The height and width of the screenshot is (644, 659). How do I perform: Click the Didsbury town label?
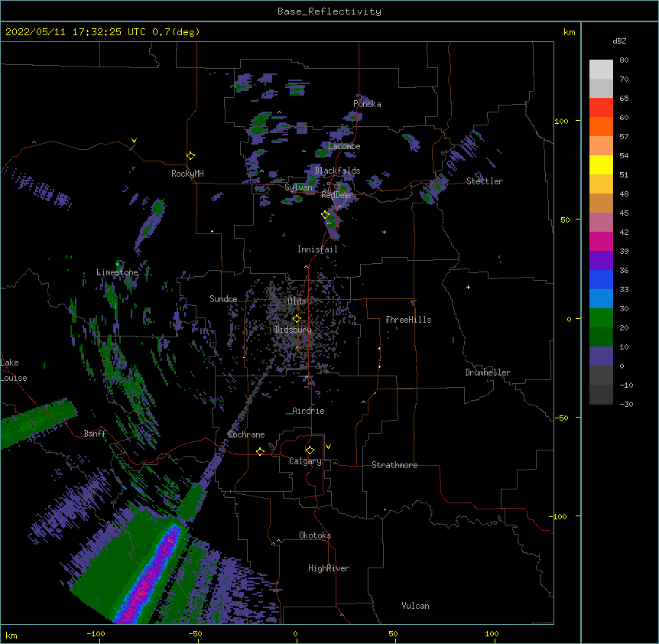(x=294, y=330)
